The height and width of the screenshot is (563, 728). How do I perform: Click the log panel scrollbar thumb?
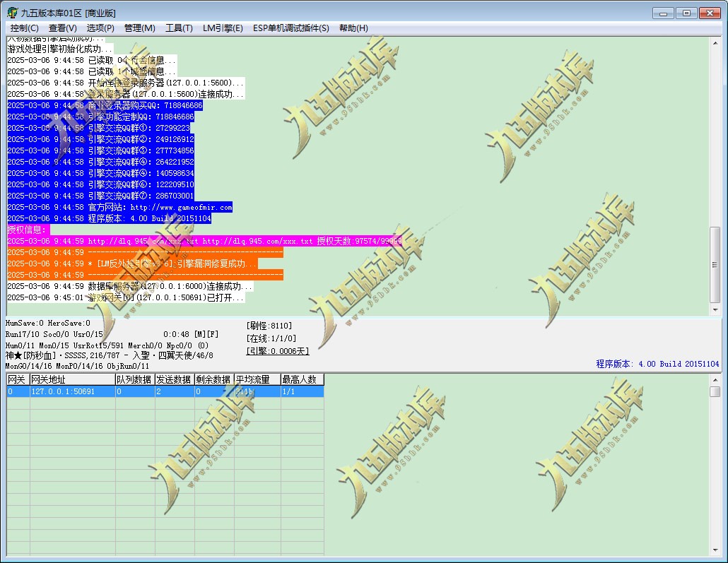715,265
